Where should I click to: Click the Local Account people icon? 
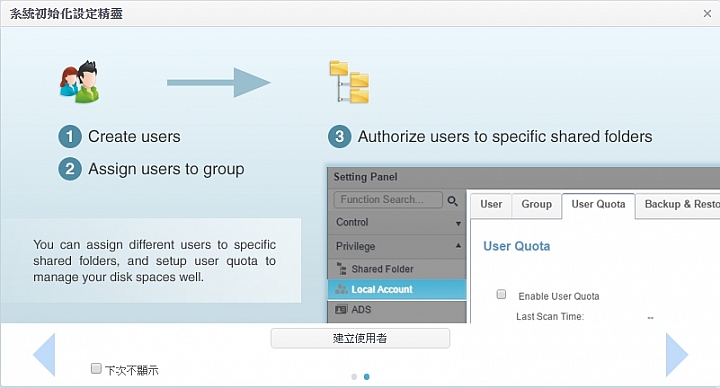tap(341, 289)
